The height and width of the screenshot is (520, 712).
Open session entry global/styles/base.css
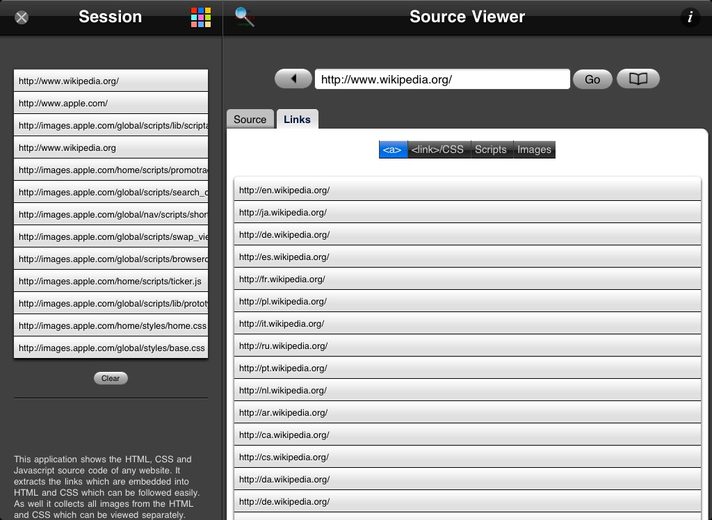click(x=111, y=347)
